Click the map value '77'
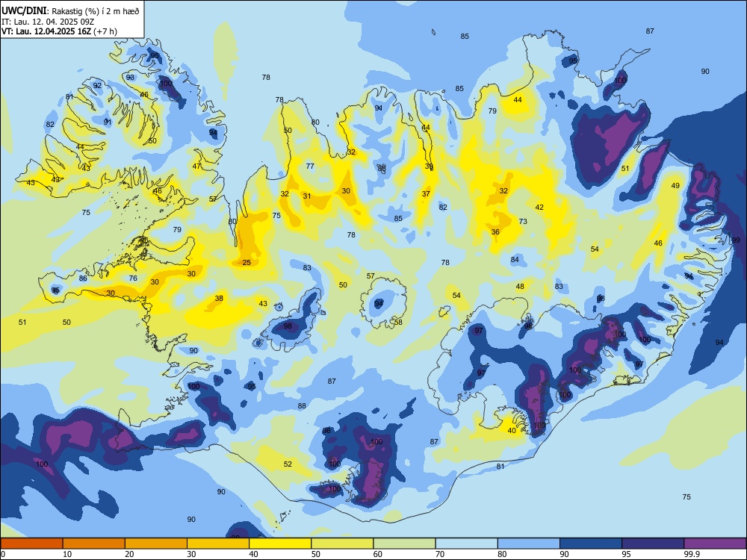747x560 pixels. pyautogui.click(x=310, y=167)
